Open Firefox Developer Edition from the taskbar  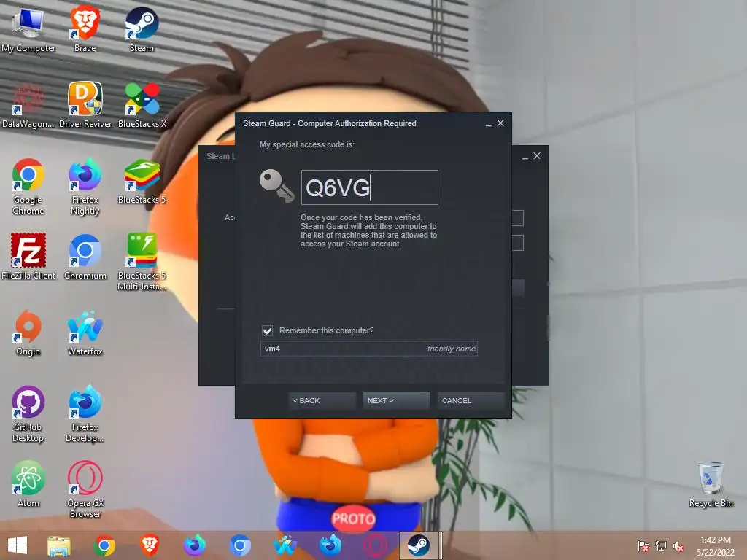point(330,545)
